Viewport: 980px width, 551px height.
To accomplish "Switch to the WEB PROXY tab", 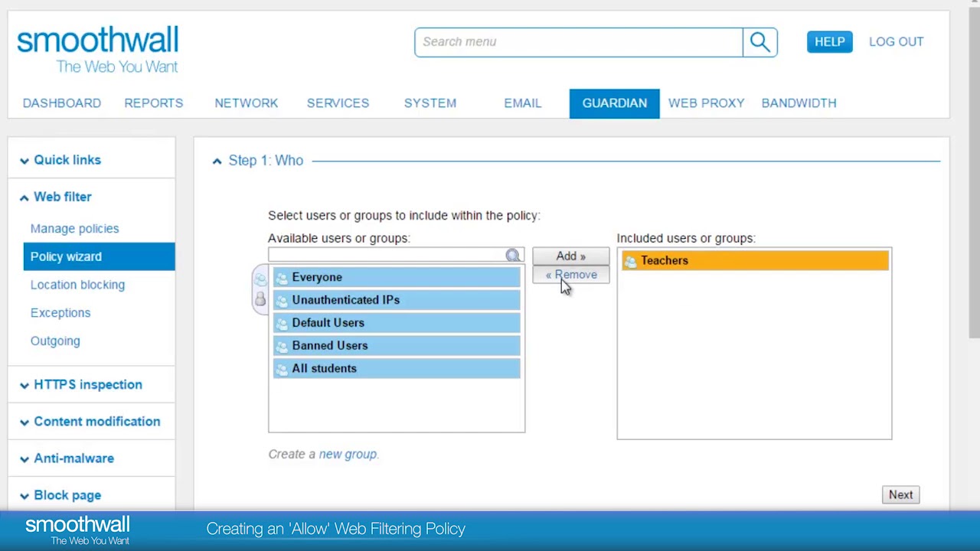I will click(706, 103).
